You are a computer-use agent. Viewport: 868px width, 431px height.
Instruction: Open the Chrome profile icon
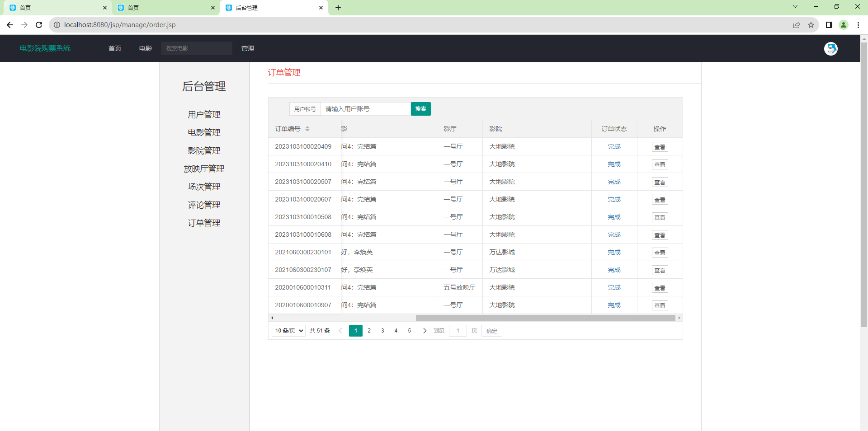pyautogui.click(x=844, y=25)
